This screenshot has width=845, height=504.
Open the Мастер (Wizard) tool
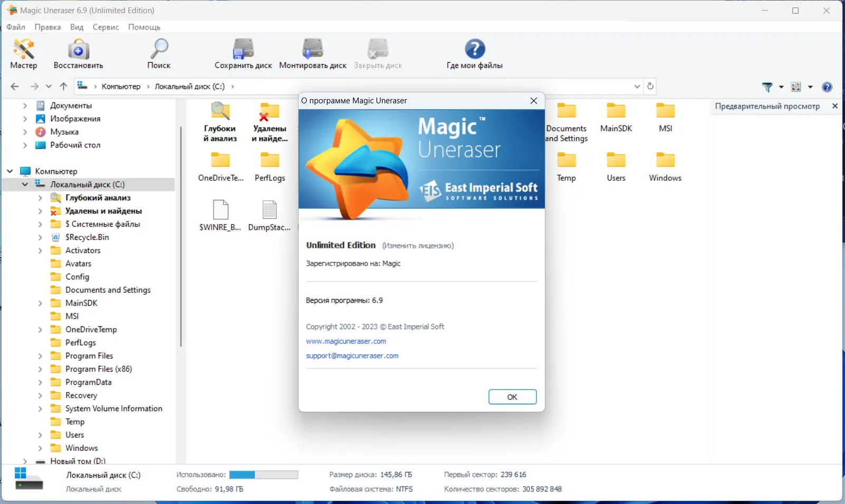pyautogui.click(x=23, y=54)
